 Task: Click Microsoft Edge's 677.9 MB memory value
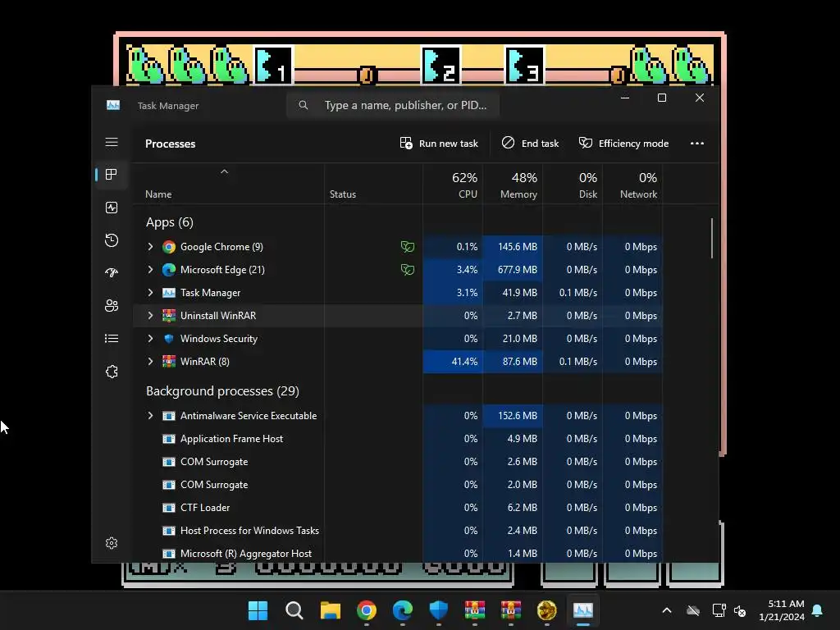coord(517,269)
